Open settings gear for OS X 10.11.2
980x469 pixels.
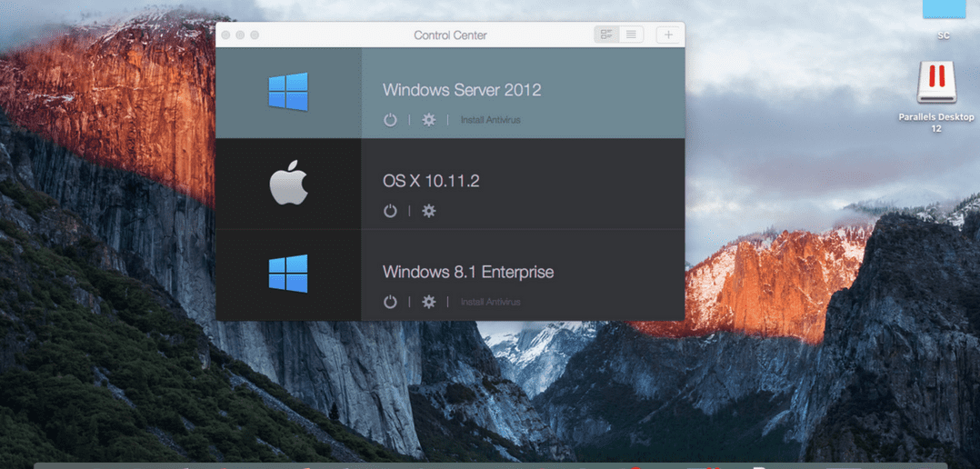[429, 211]
